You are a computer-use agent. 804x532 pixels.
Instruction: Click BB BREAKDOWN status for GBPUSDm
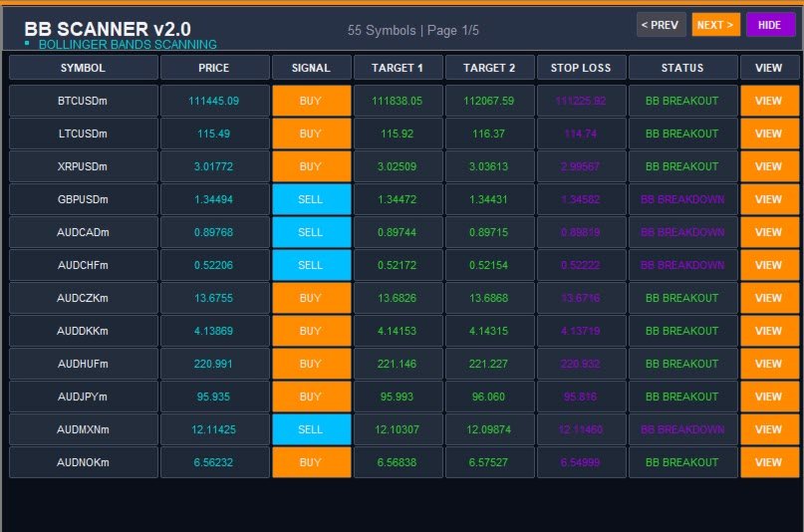point(682,199)
